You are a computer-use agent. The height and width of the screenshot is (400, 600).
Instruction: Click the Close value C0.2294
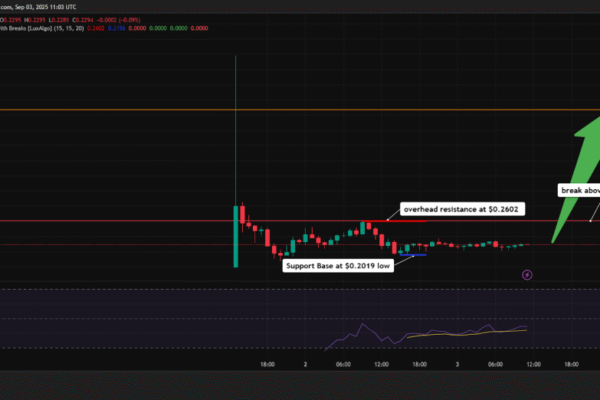(83, 20)
